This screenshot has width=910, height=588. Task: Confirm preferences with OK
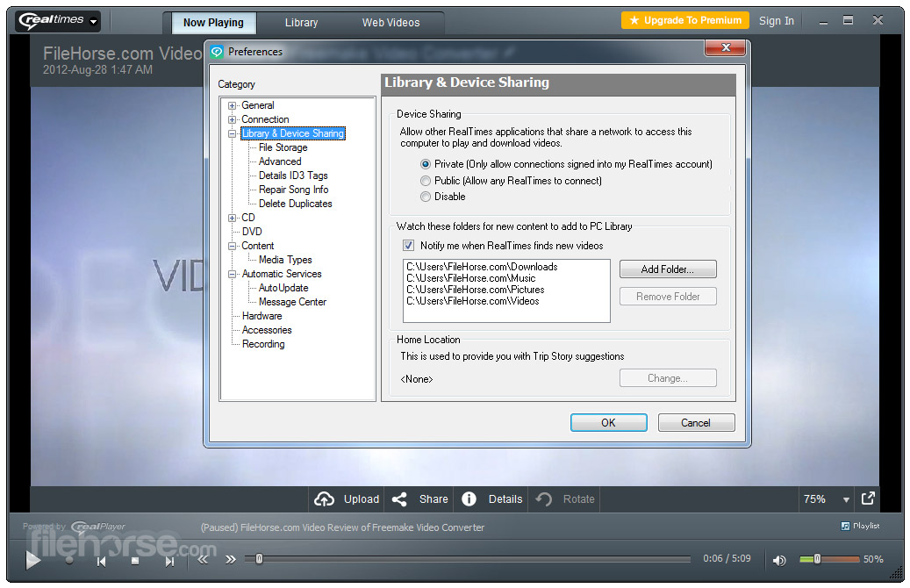point(608,423)
